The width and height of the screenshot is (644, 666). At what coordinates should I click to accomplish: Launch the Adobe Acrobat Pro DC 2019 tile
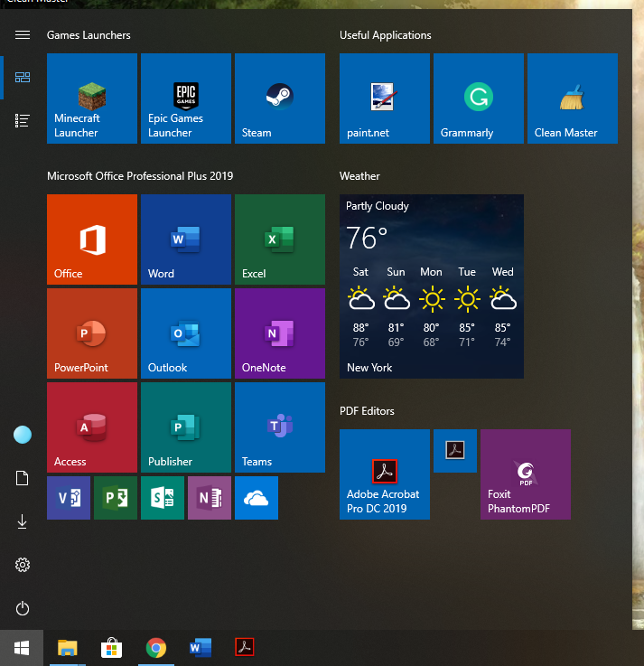pyautogui.click(x=385, y=474)
